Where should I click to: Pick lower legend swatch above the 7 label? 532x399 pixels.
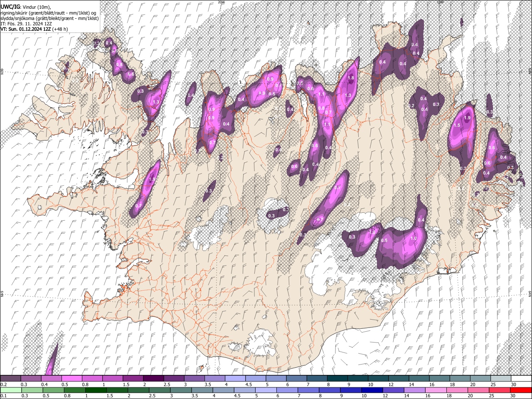(308, 390)
